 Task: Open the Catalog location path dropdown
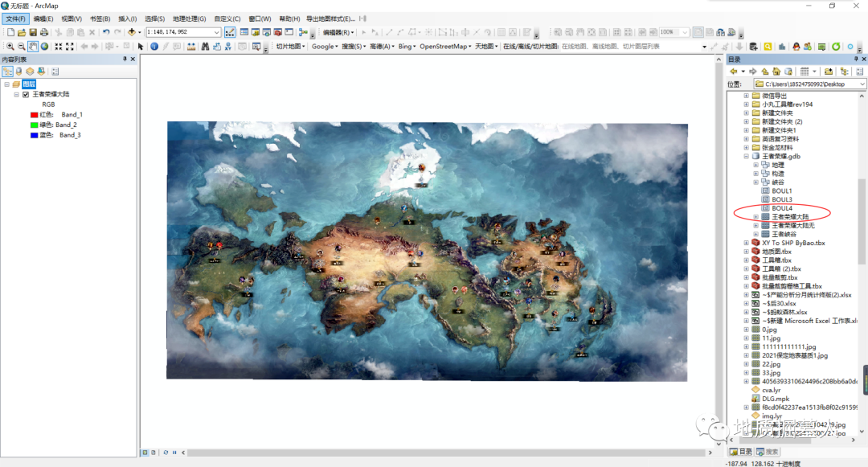862,84
